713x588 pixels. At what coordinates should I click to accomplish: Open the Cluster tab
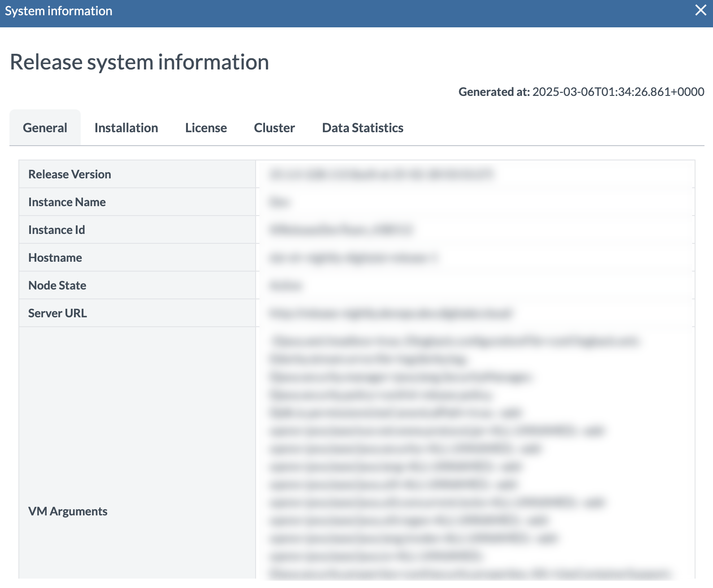(274, 128)
